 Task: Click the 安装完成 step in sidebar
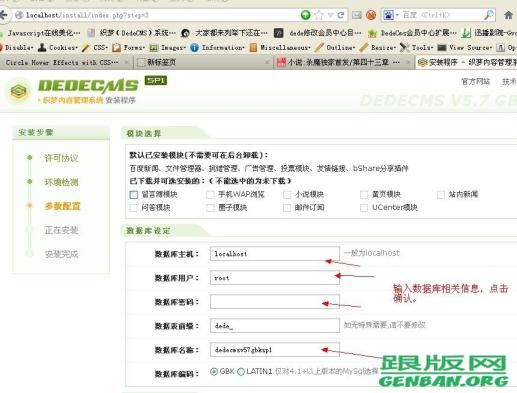(61, 254)
